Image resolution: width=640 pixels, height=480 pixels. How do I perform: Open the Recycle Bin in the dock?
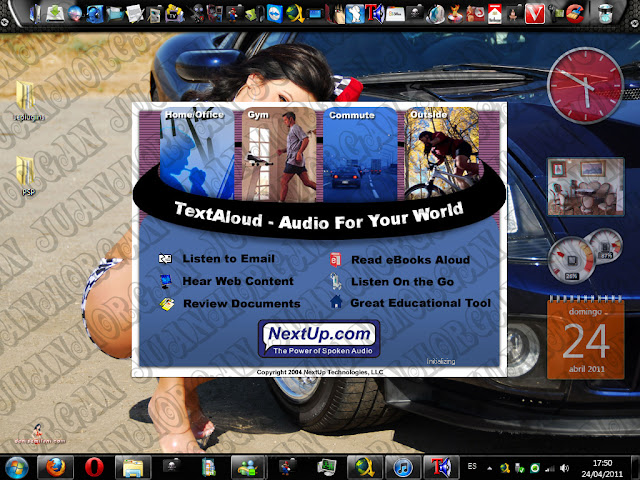605,13
